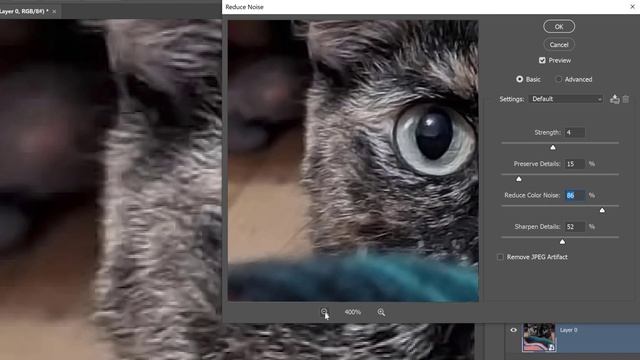Click the Reduce Color Noise value field
The width and height of the screenshot is (640, 360).
(575, 196)
